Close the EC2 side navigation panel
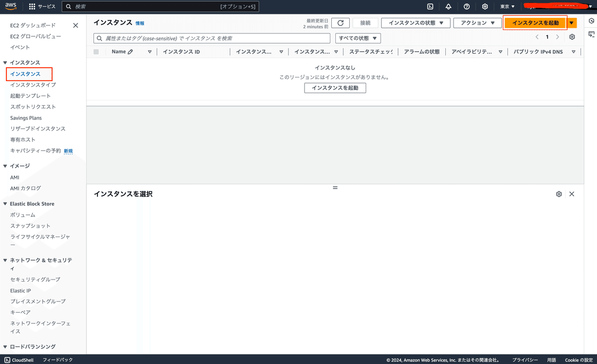This screenshot has height=364, width=597. pos(76,25)
